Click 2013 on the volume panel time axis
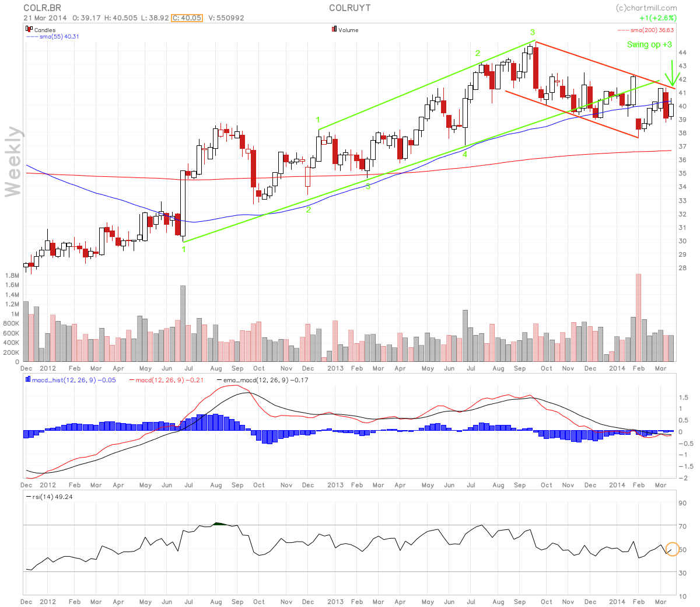The width and height of the screenshot is (700, 607). tap(335, 368)
